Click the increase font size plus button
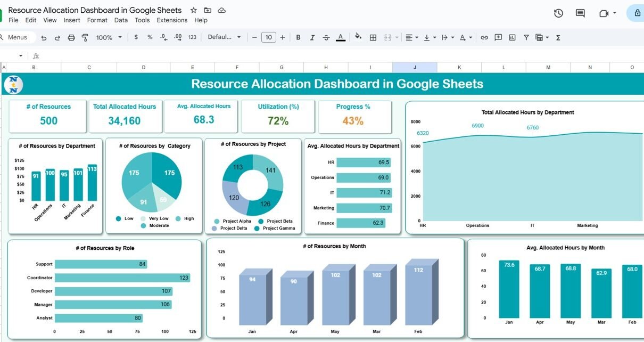 click(283, 37)
